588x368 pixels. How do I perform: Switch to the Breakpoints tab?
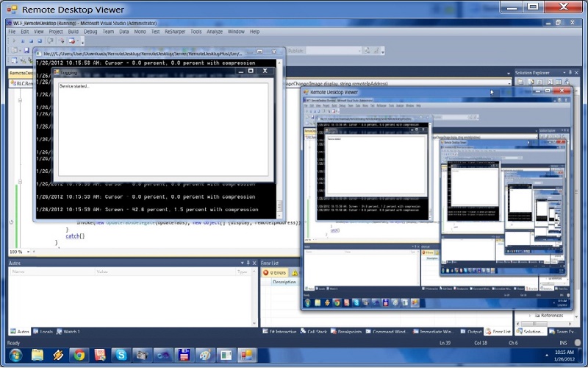[345, 332]
